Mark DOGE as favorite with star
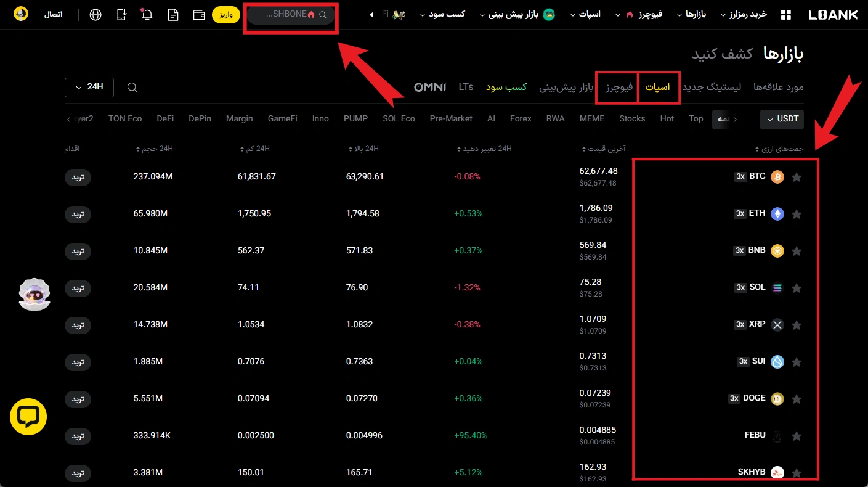 point(797,399)
